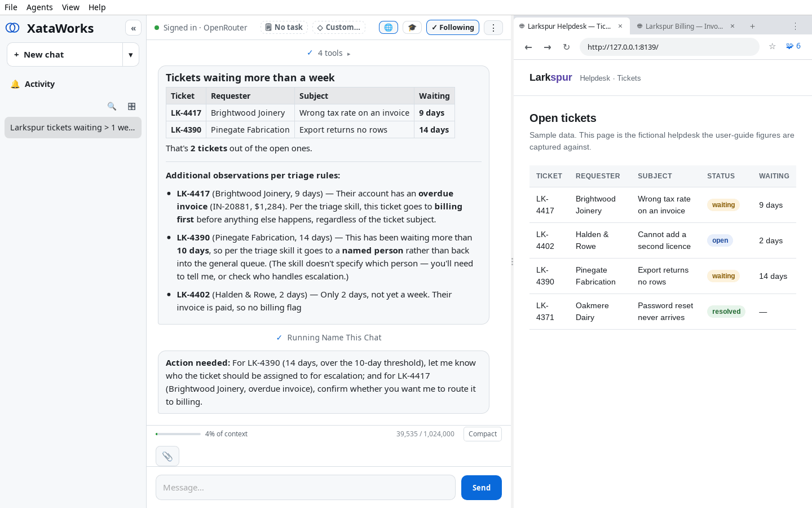Click the Larkspur logo link in the page
812x508 pixels.
point(551,77)
